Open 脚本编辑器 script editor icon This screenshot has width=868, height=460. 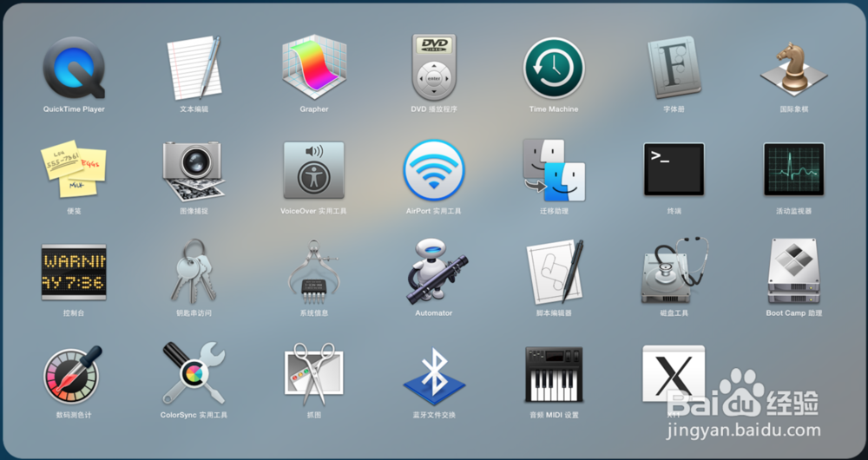(x=556, y=272)
